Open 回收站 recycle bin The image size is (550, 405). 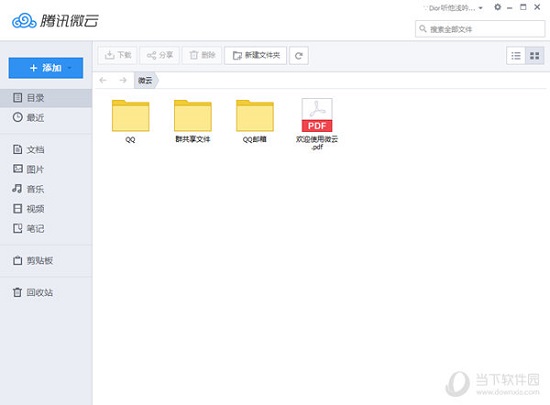click(46, 292)
